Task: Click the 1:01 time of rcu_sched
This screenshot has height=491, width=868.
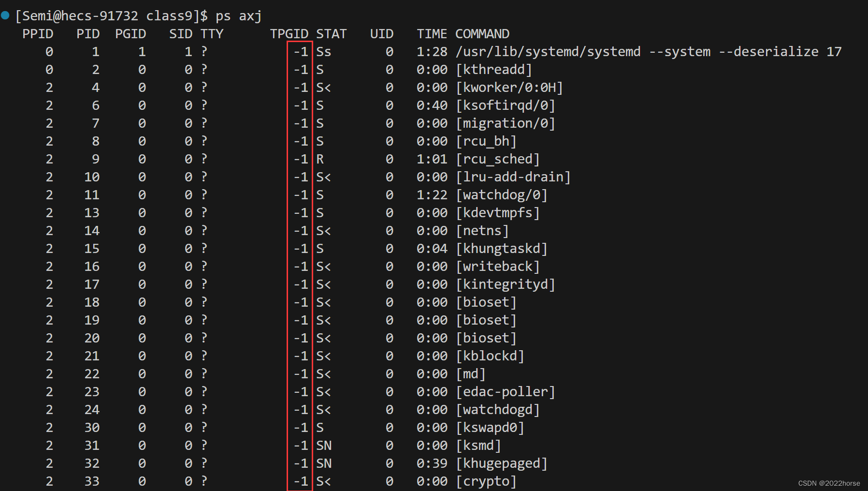Action: coord(432,159)
